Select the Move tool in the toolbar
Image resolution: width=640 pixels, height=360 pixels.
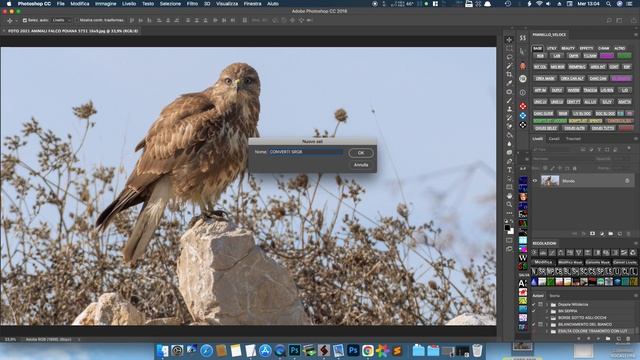point(509,40)
